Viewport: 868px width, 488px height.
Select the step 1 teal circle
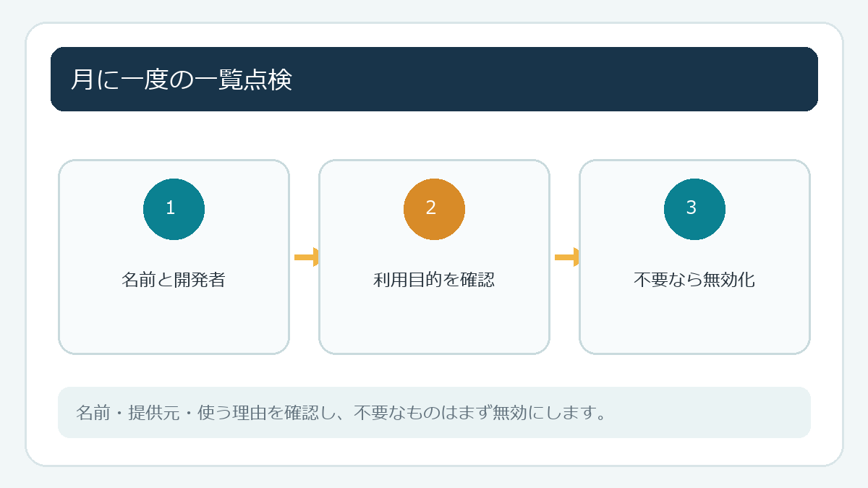(x=174, y=209)
